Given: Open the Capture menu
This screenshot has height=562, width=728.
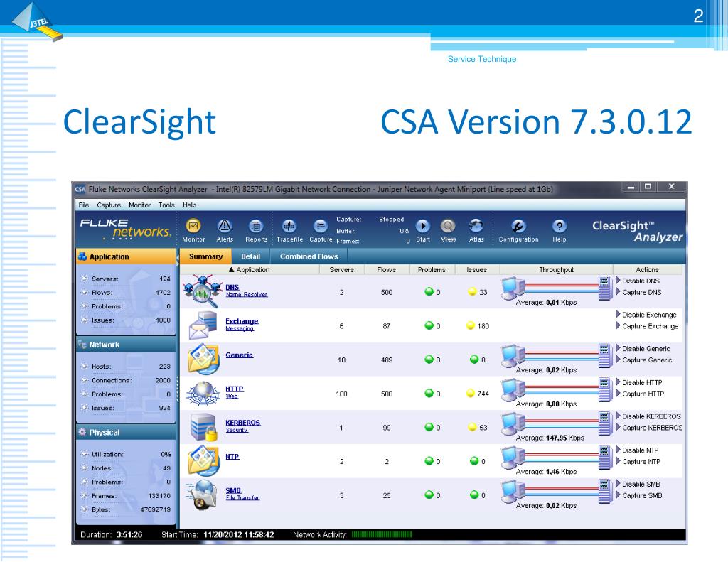Looking at the screenshot, I should click(109, 205).
